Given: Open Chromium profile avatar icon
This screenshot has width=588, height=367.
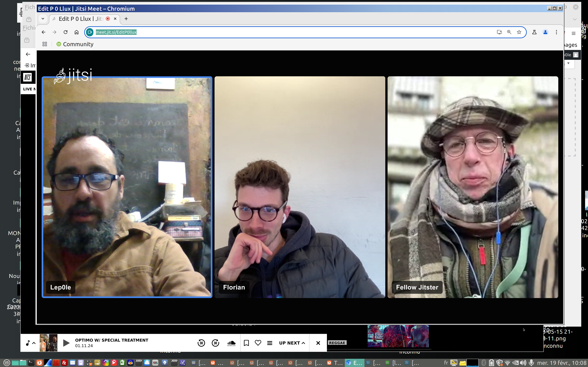Looking at the screenshot, I should coord(545,32).
